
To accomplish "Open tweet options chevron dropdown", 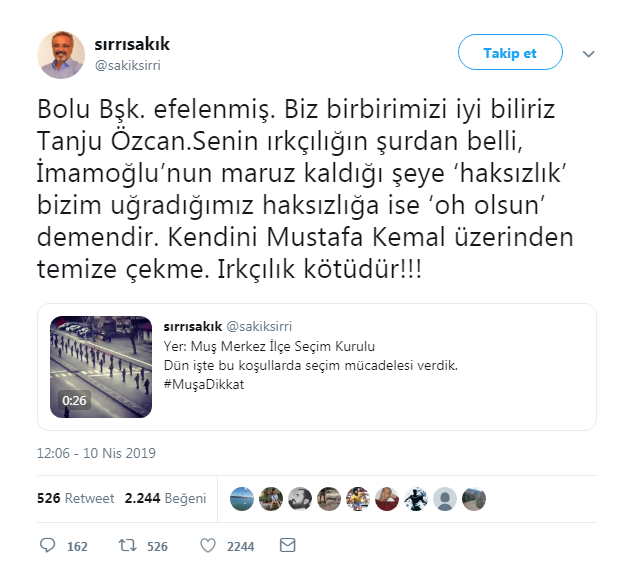I will (x=589, y=54).
